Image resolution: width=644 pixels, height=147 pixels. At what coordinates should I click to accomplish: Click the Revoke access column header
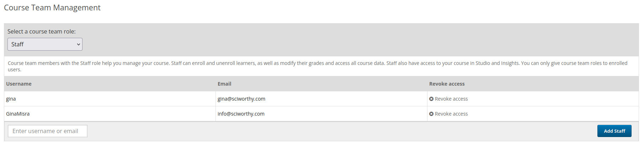[447, 84]
